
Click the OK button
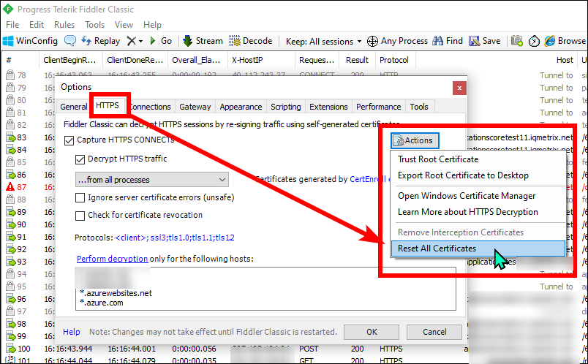point(372,332)
